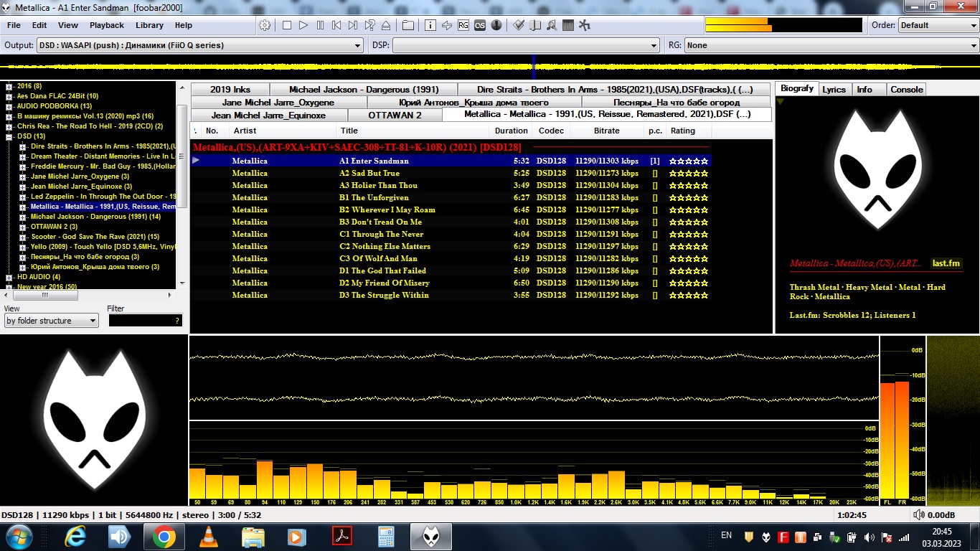Click the volume bar at top right
The width and height of the screenshot is (980, 551).
coord(783,25)
